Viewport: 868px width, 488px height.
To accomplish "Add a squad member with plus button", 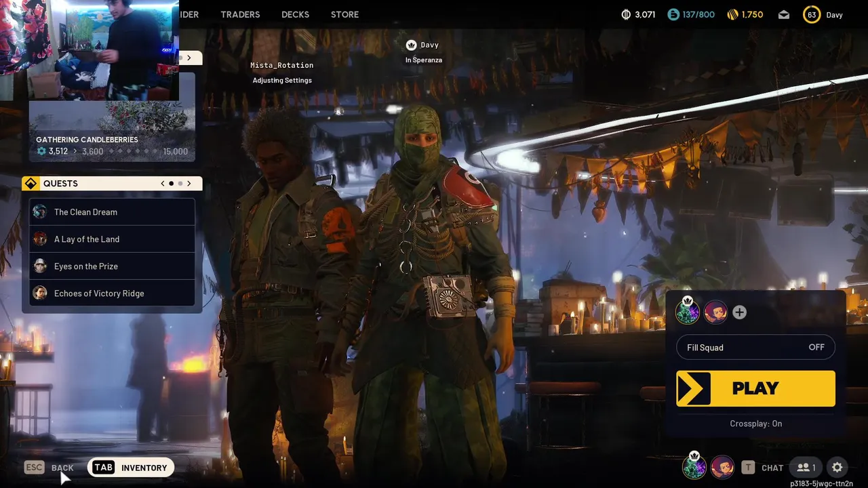I will pos(739,312).
